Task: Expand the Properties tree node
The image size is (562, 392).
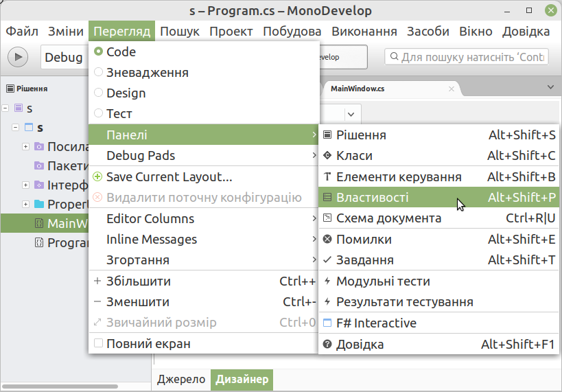Action: click(25, 204)
